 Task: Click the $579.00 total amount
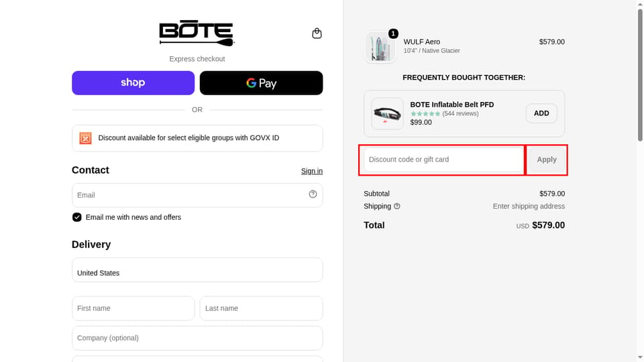coord(548,225)
